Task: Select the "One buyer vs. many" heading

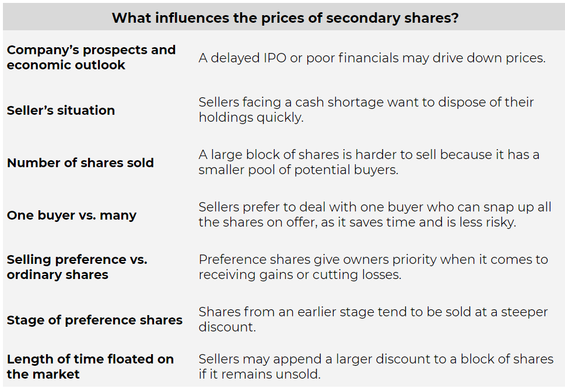Action: pyautogui.click(x=72, y=216)
